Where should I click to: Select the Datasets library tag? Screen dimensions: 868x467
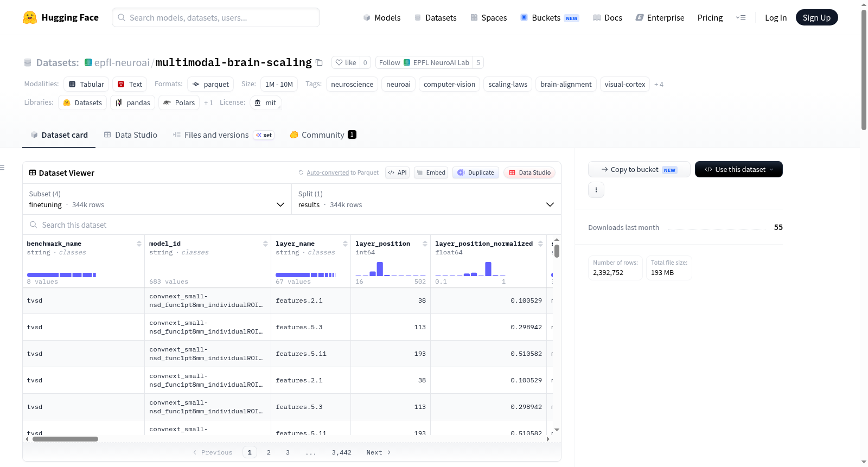[82, 103]
